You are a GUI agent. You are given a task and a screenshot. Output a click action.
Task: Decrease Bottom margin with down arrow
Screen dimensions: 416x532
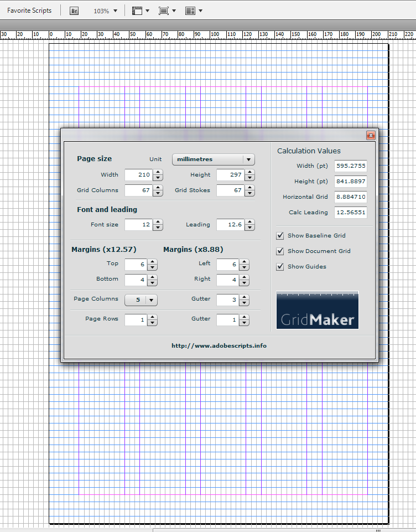[x=152, y=283]
